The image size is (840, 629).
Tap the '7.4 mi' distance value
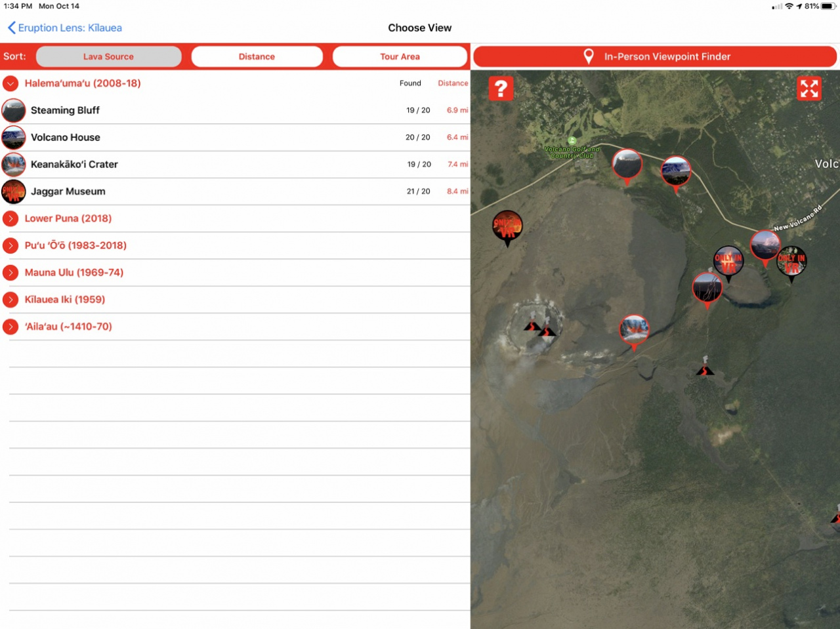pyautogui.click(x=457, y=164)
